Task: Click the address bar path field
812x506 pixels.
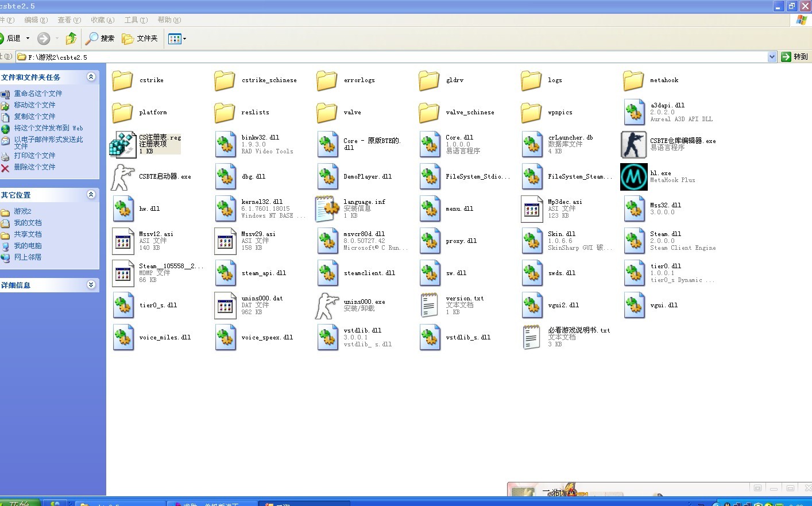Action: tap(396, 57)
